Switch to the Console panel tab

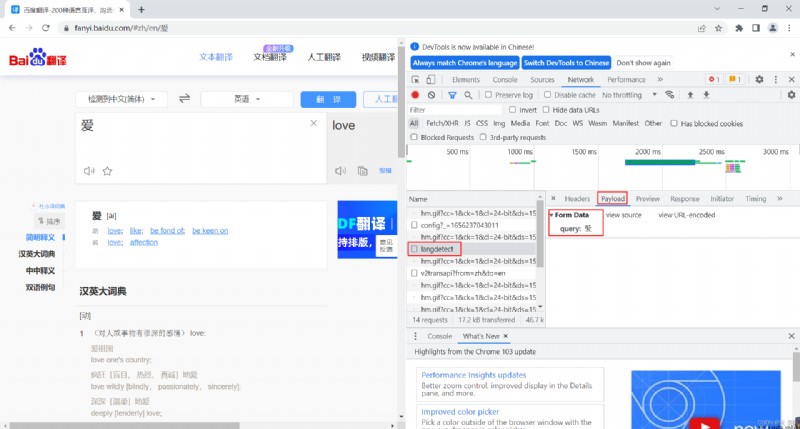click(x=505, y=80)
